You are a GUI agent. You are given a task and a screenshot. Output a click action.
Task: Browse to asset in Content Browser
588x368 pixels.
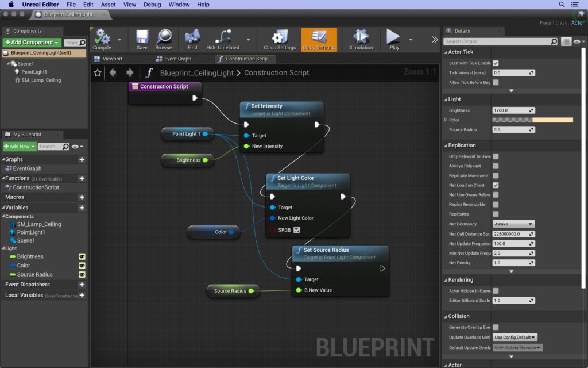pos(164,40)
